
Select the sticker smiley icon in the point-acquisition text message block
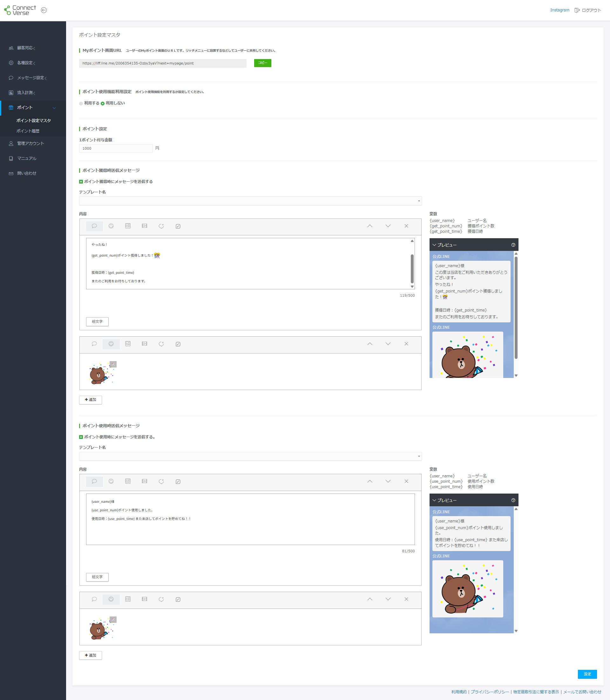[x=111, y=226]
